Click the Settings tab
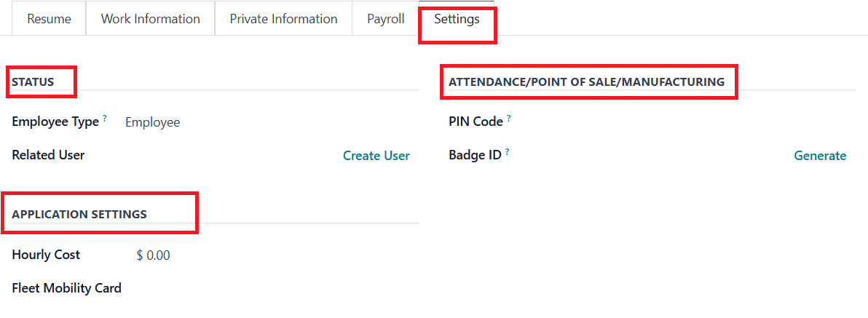The width and height of the screenshot is (868, 318). pos(457,19)
